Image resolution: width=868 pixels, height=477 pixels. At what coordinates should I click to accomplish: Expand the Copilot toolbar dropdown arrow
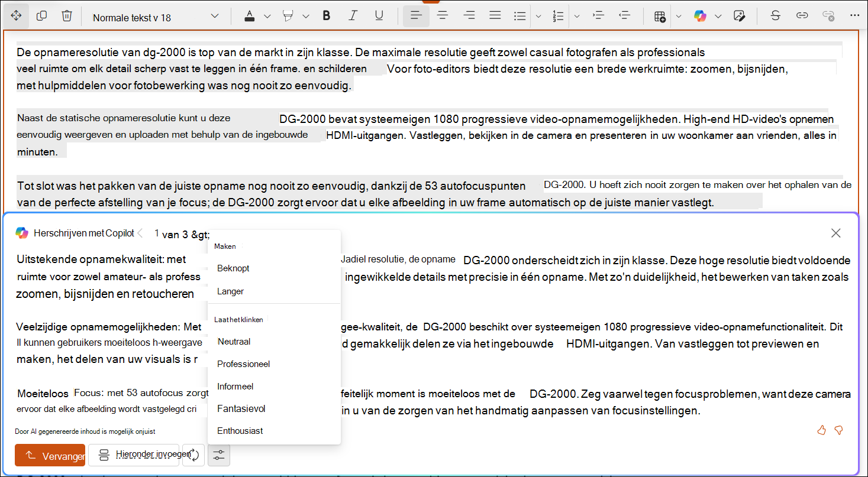(x=718, y=17)
